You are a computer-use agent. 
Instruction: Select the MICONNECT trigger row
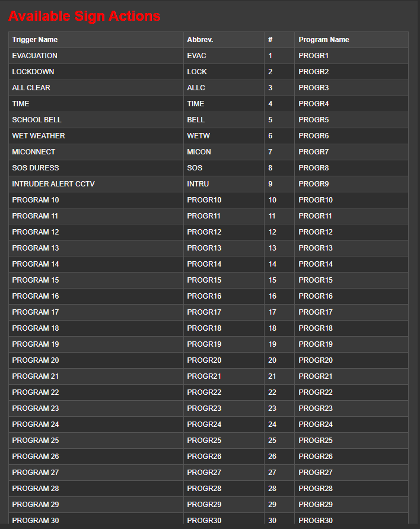pos(34,152)
